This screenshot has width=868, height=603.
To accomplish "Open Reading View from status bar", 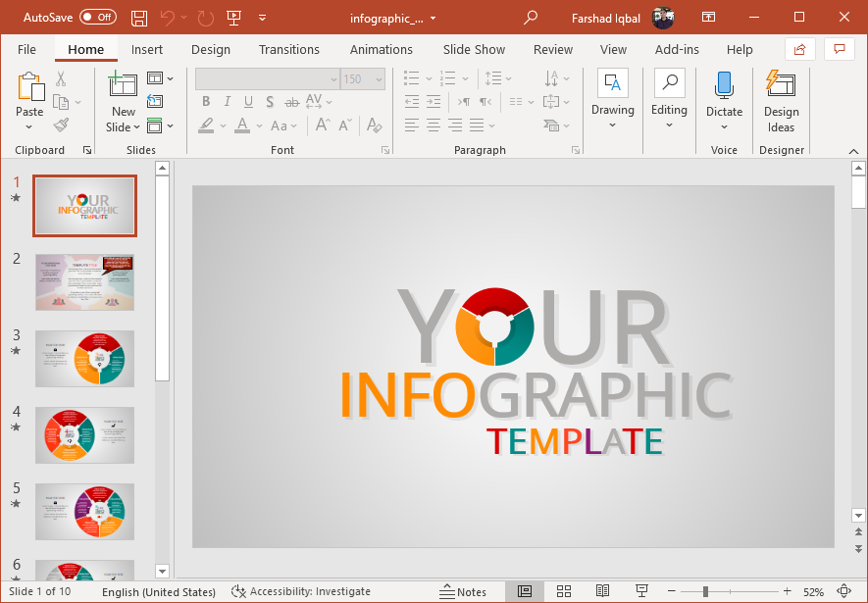I will [603, 591].
